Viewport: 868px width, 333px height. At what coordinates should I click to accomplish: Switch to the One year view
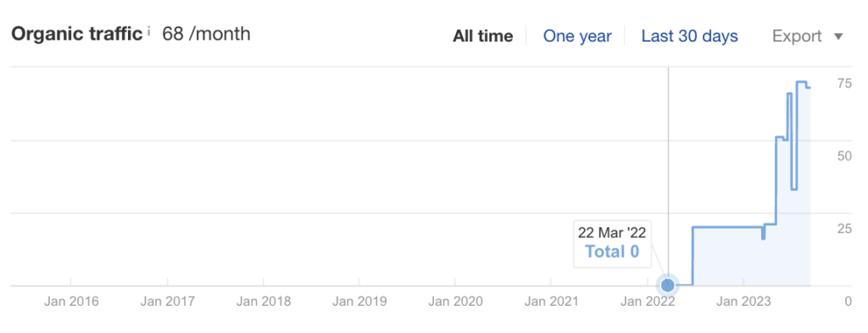[x=577, y=36]
